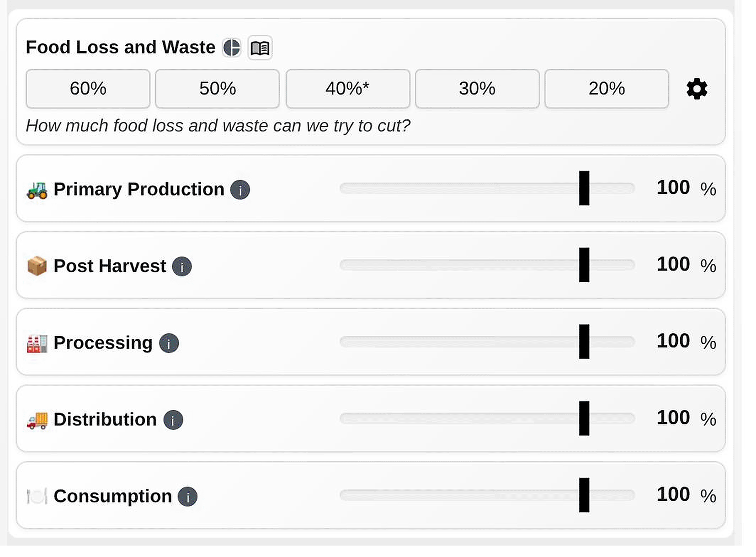Choose the 40%* default option
The width and height of the screenshot is (756, 557).
pyautogui.click(x=348, y=89)
